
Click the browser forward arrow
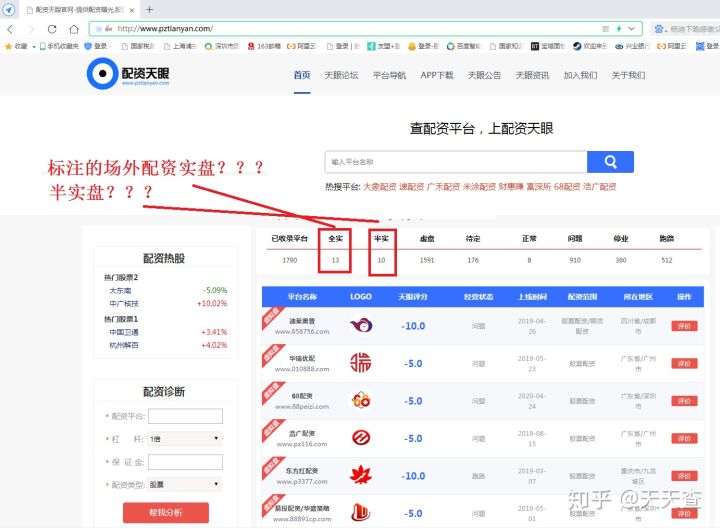tap(31, 29)
